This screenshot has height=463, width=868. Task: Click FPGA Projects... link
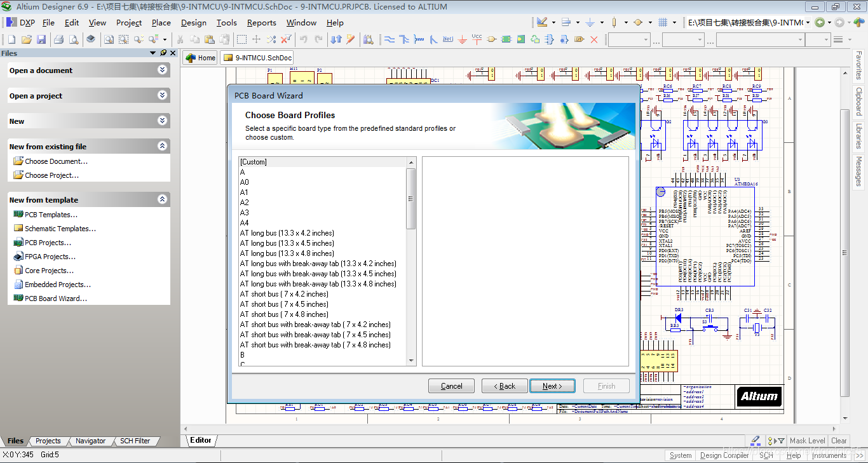pyautogui.click(x=50, y=257)
